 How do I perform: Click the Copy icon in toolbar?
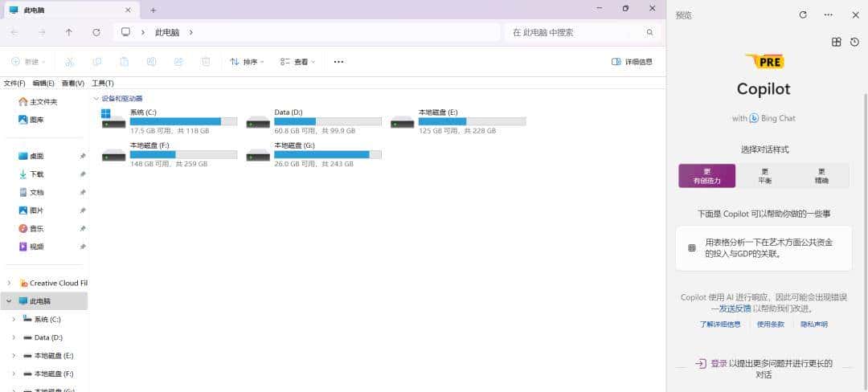[x=97, y=62]
